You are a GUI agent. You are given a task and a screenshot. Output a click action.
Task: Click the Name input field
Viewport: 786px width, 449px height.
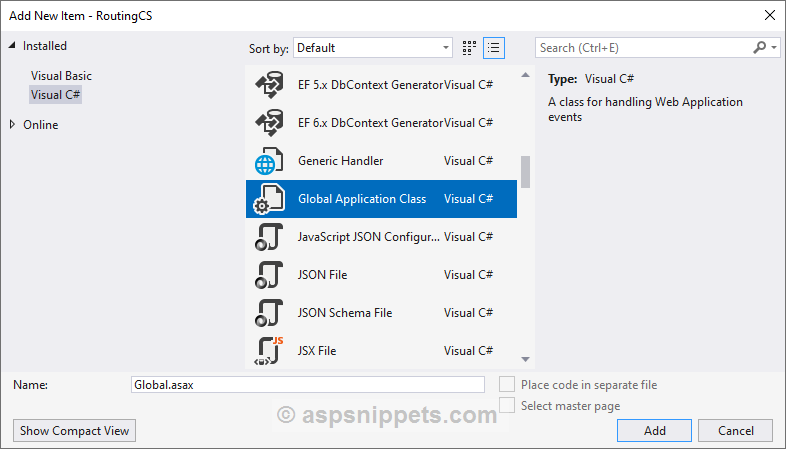pos(308,385)
